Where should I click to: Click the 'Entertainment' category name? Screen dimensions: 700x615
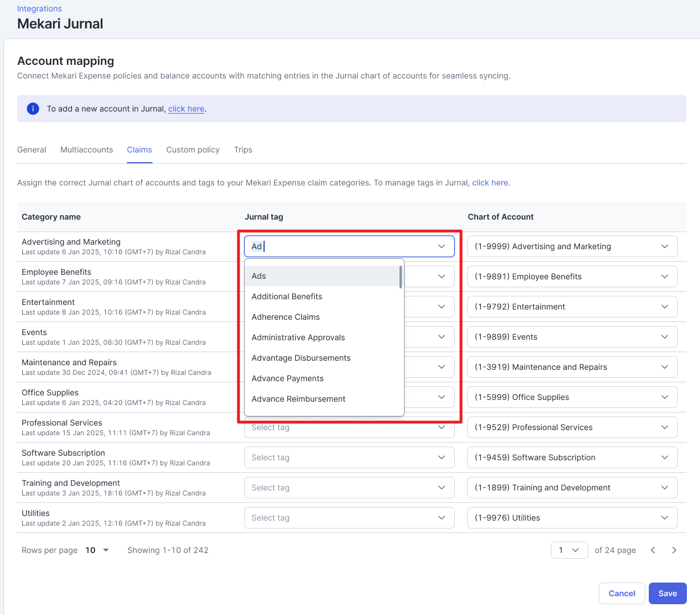48,302
